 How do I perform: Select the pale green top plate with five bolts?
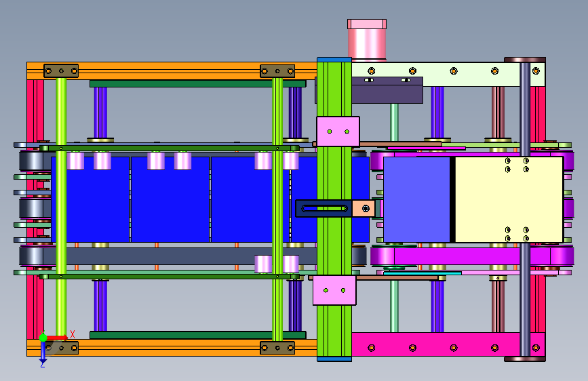448,75
